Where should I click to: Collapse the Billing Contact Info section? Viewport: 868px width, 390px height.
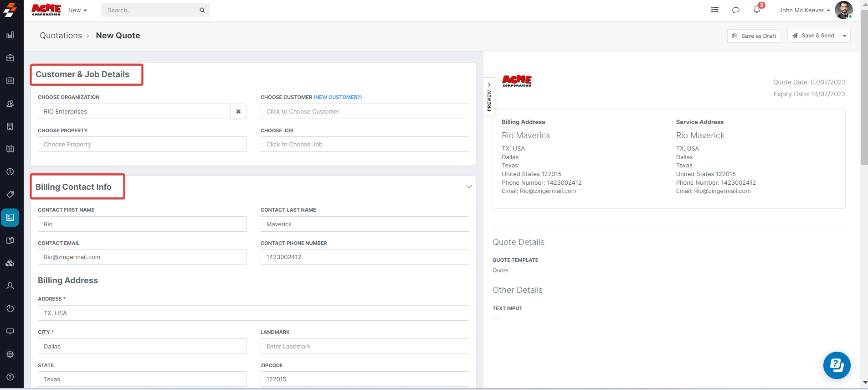point(469,187)
